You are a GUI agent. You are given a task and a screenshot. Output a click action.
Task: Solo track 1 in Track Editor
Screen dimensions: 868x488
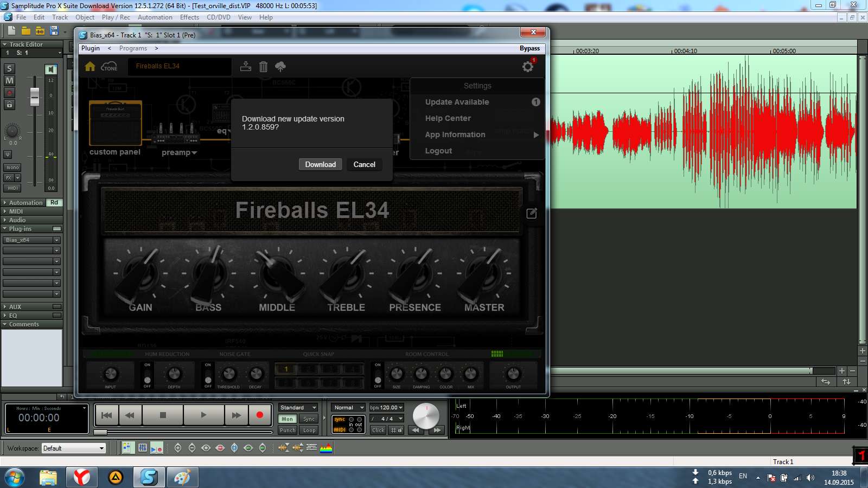coord(9,68)
